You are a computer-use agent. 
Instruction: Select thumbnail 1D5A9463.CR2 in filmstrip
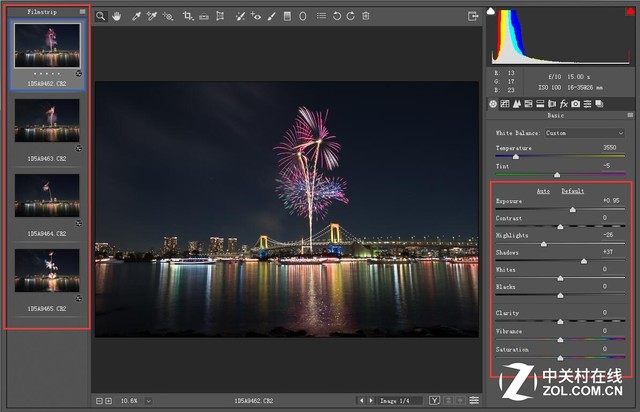(x=47, y=120)
